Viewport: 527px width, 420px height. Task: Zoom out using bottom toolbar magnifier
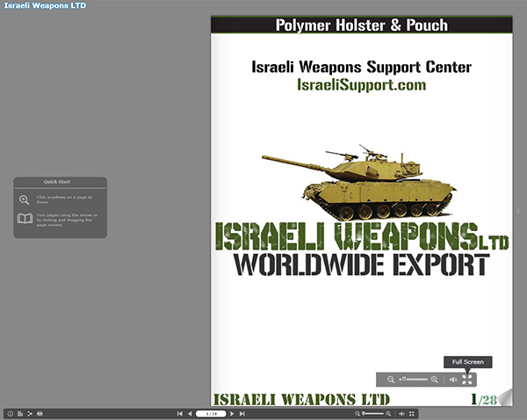(x=357, y=414)
